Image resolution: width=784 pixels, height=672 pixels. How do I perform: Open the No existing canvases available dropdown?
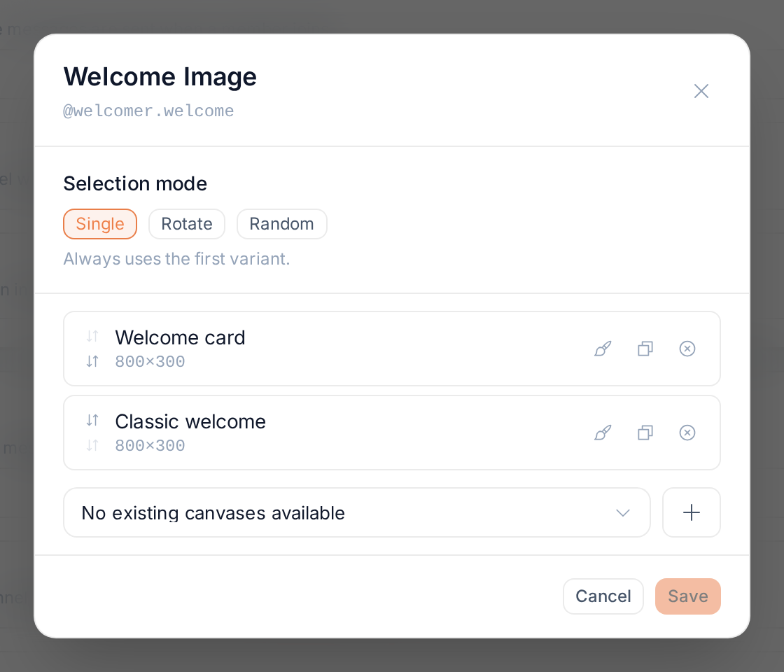pyautogui.click(x=356, y=512)
